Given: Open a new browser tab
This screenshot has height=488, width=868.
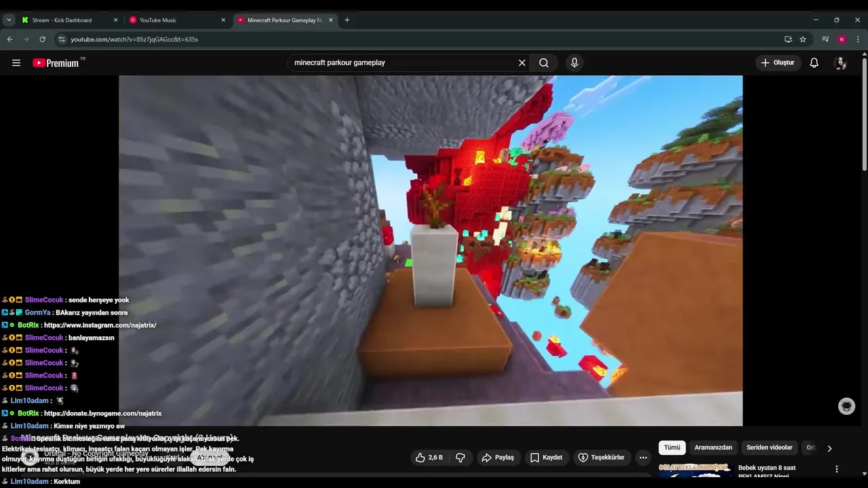Looking at the screenshot, I should [x=347, y=20].
